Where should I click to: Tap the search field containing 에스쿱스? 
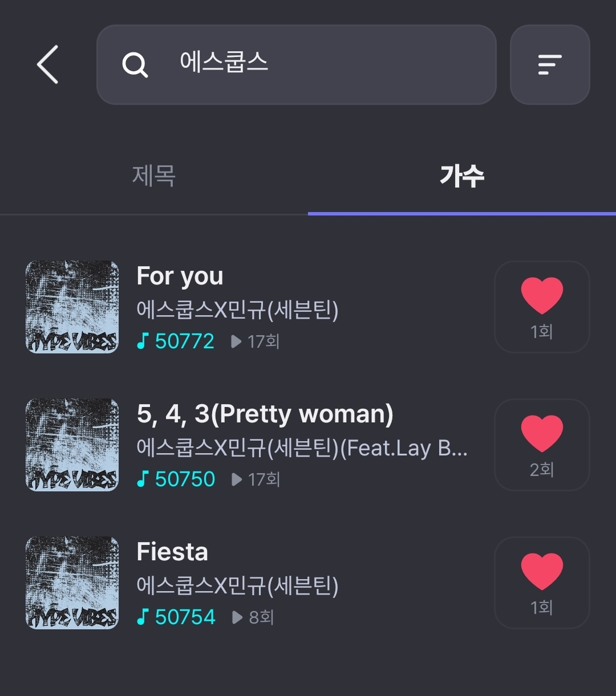(319, 64)
